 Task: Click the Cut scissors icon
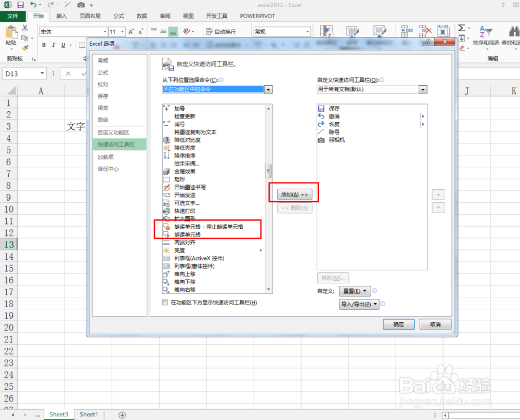[25, 28]
